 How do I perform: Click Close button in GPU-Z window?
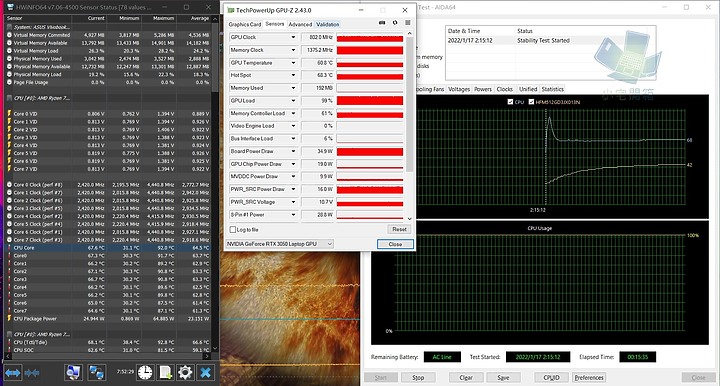tap(395, 244)
